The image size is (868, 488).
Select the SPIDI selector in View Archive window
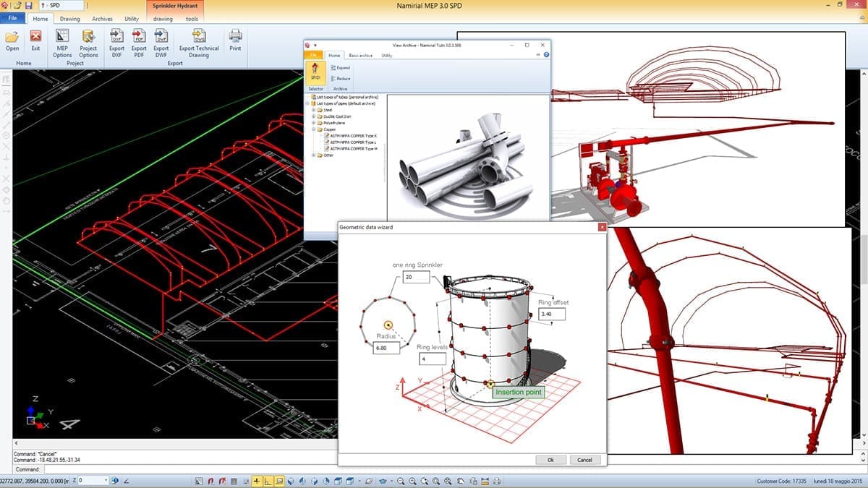click(x=315, y=72)
